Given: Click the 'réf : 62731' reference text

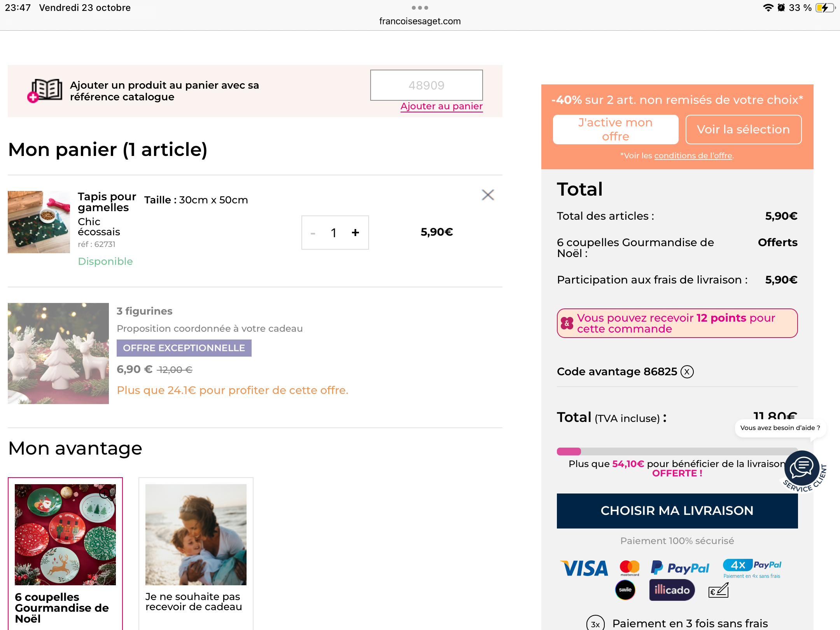Looking at the screenshot, I should (x=96, y=244).
